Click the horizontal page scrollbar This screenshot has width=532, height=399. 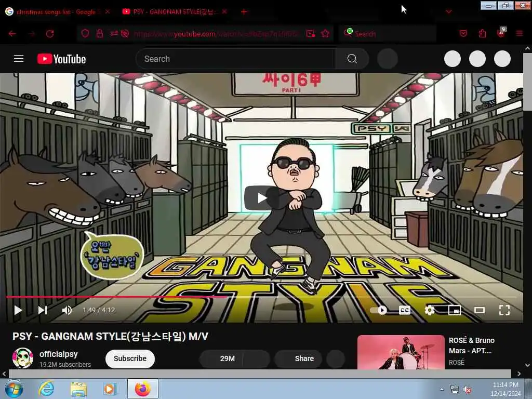[260, 374]
